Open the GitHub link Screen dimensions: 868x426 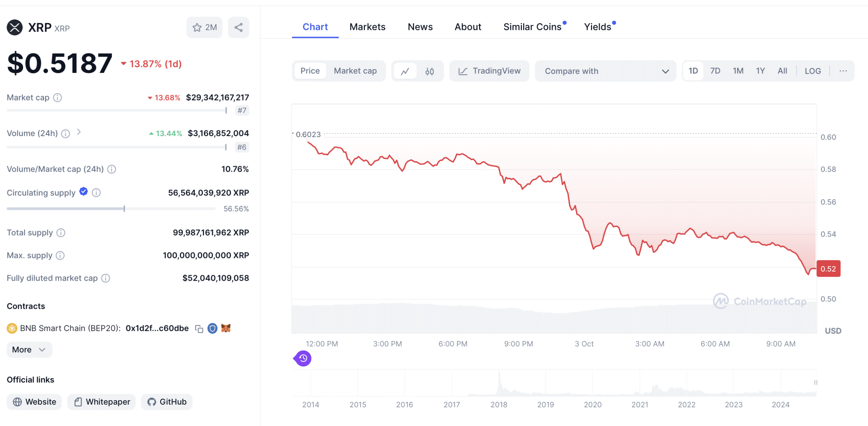pos(166,402)
